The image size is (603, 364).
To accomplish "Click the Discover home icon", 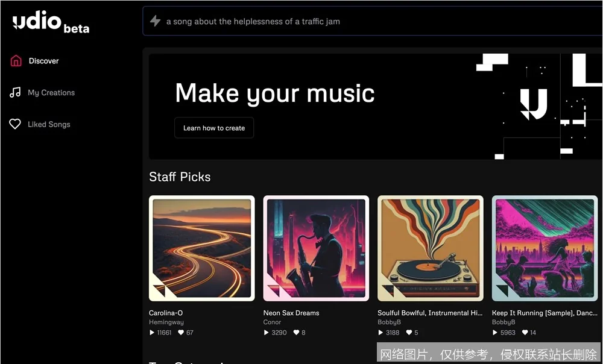I will point(16,61).
